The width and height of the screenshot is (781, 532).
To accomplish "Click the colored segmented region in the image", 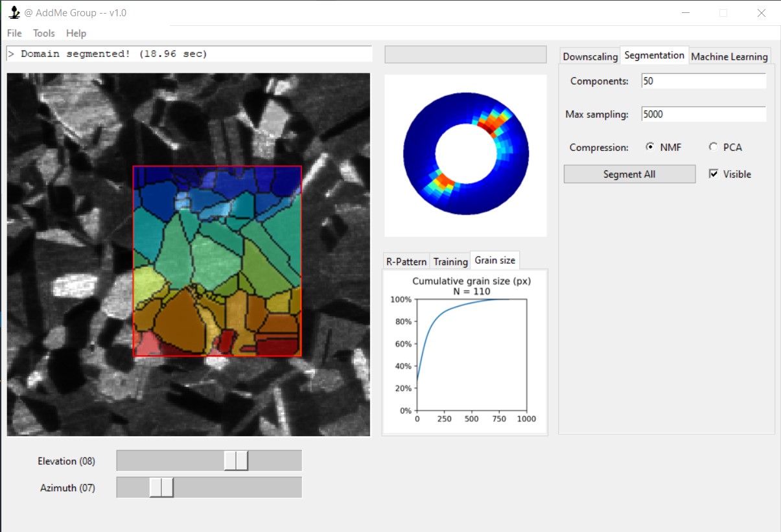I will point(218,261).
